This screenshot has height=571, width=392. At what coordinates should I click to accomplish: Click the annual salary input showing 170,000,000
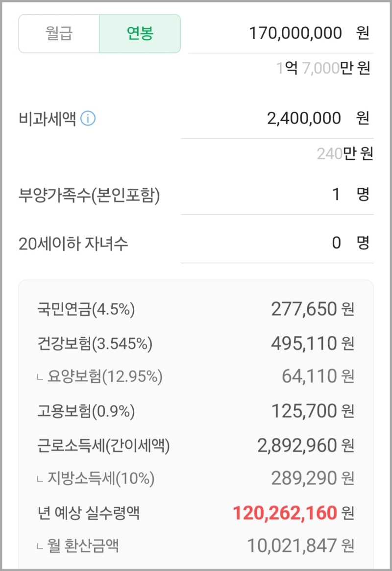[x=294, y=33]
